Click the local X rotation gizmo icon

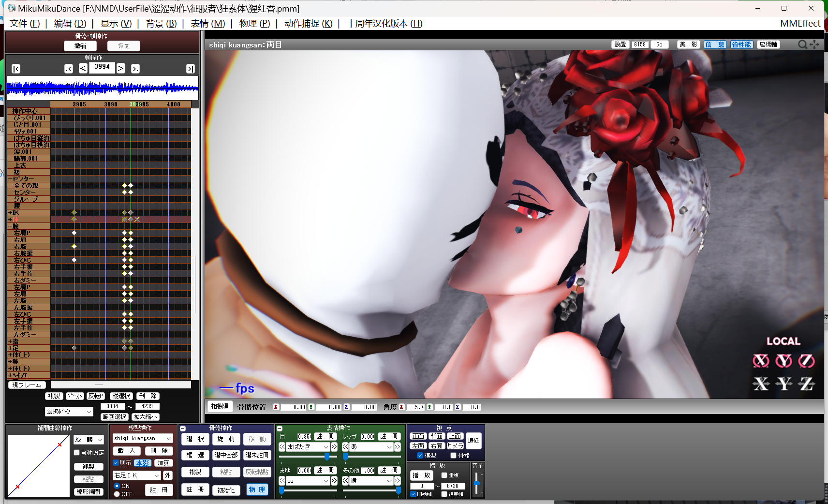pos(761,361)
